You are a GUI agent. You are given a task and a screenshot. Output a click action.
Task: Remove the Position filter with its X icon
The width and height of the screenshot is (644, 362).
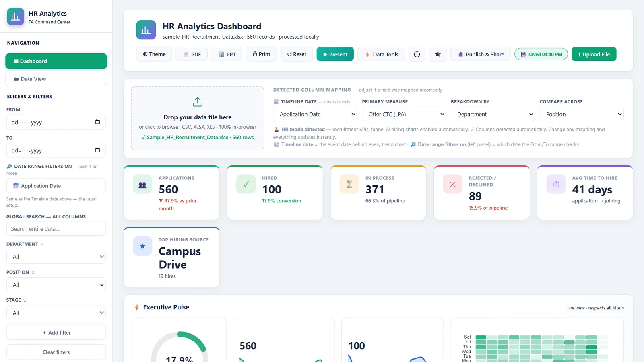tap(33, 273)
